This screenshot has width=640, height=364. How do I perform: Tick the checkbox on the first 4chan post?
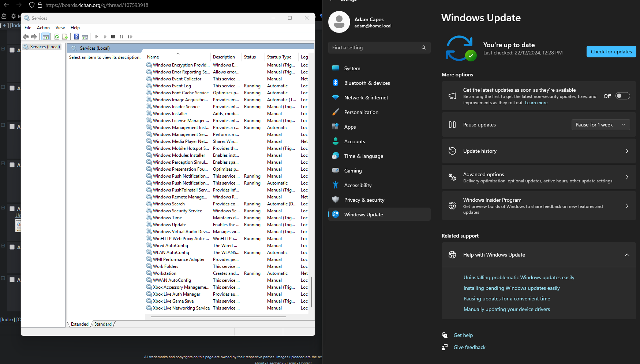coord(12,50)
